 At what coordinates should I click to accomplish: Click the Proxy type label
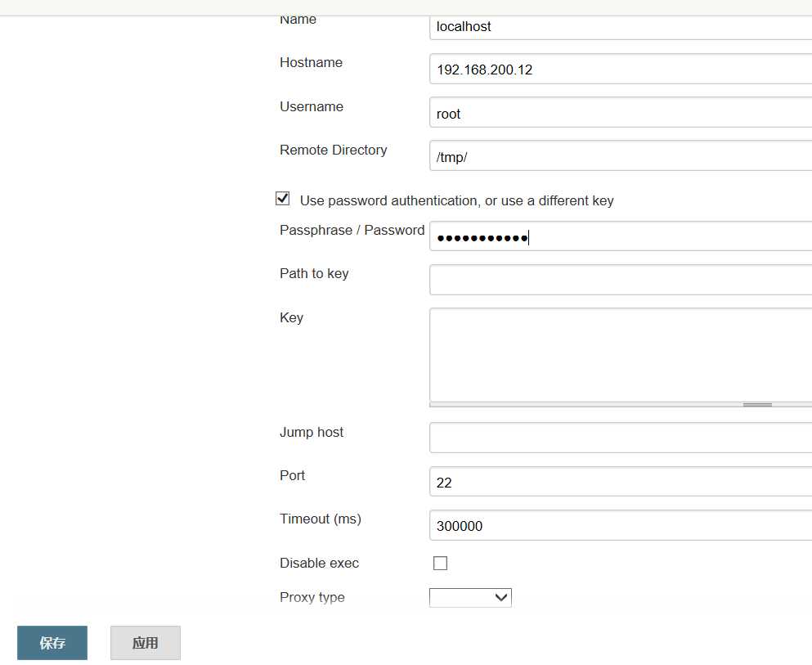point(312,598)
